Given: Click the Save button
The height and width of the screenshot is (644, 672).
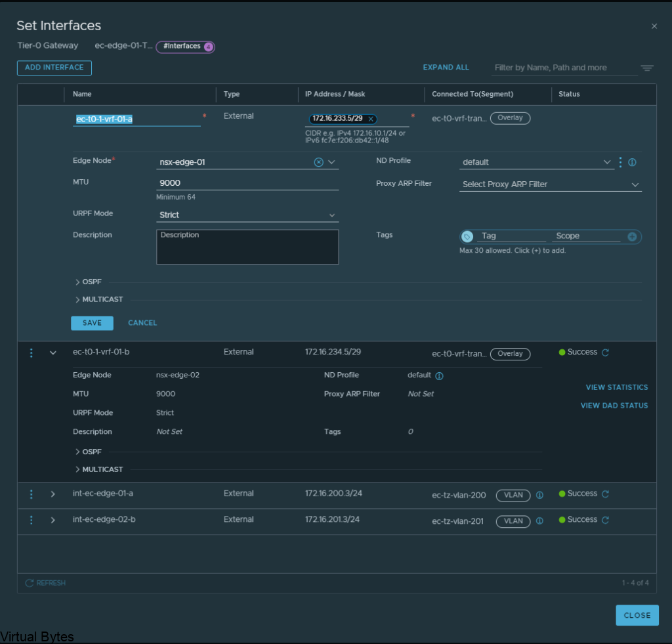Looking at the screenshot, I should [x=92, y=323].
